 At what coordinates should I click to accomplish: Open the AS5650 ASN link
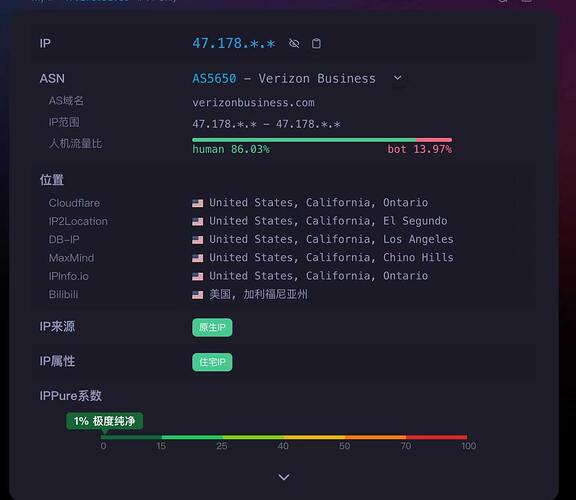pyautogui.click(x=215, y=79)
